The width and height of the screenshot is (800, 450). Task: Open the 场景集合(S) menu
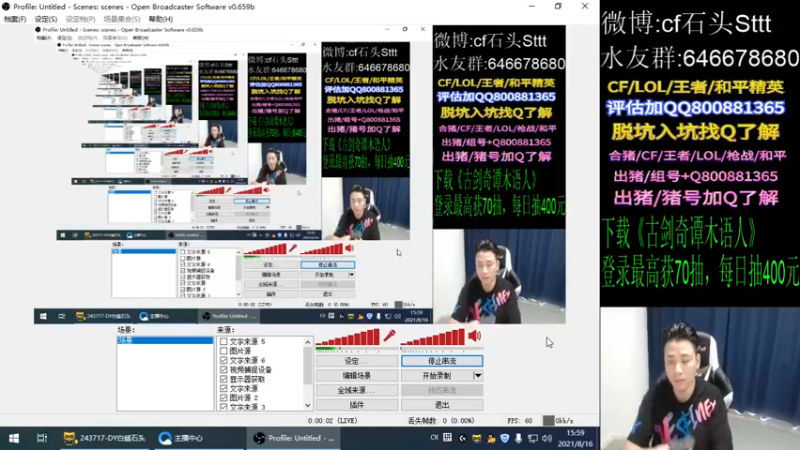tap(122, 19)
